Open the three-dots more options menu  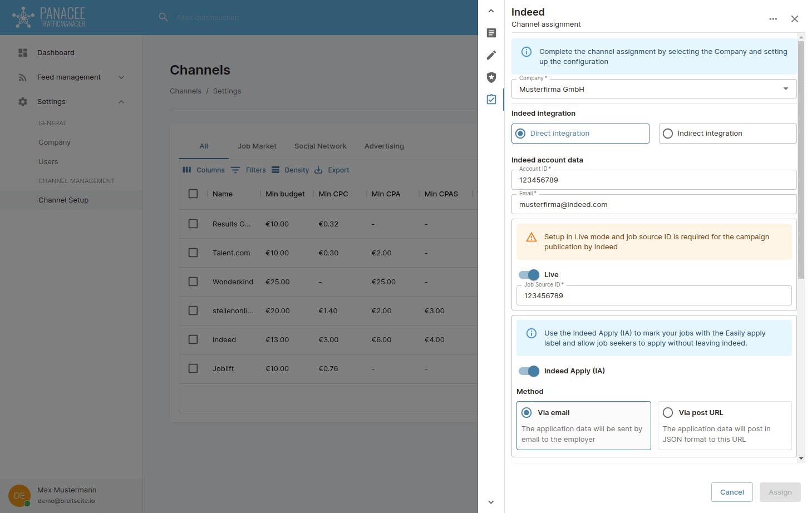(x=773, y=19)
